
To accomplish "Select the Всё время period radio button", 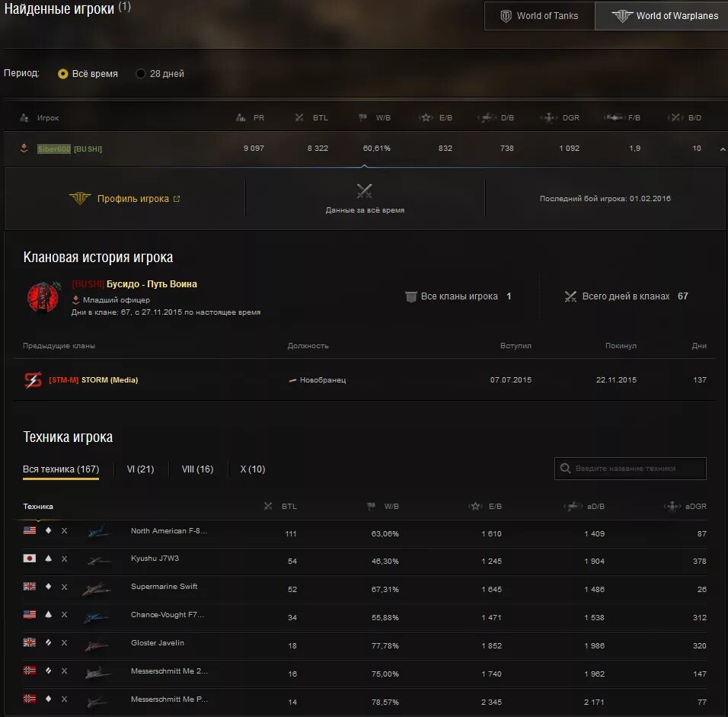I will (x=62, y=74).
